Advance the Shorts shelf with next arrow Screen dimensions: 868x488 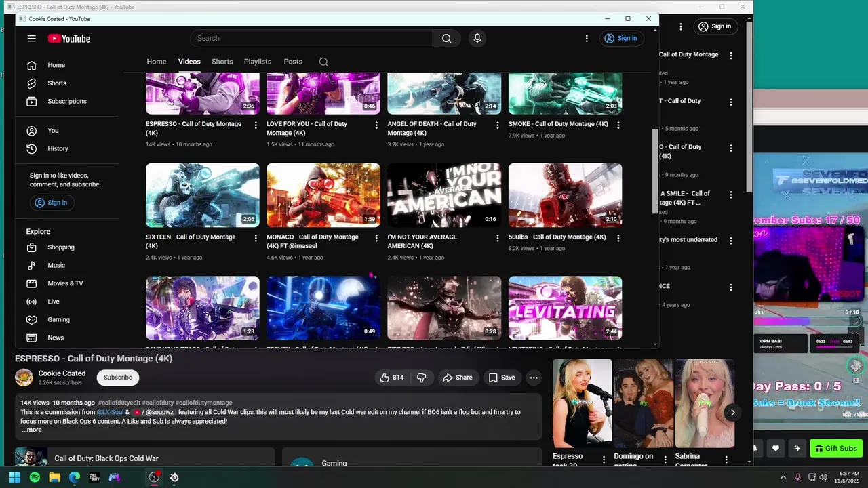click(x=732, y=412)
